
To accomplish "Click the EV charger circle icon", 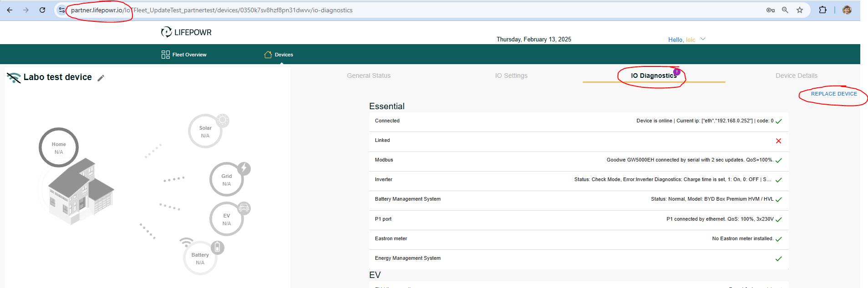I will 227,219.
